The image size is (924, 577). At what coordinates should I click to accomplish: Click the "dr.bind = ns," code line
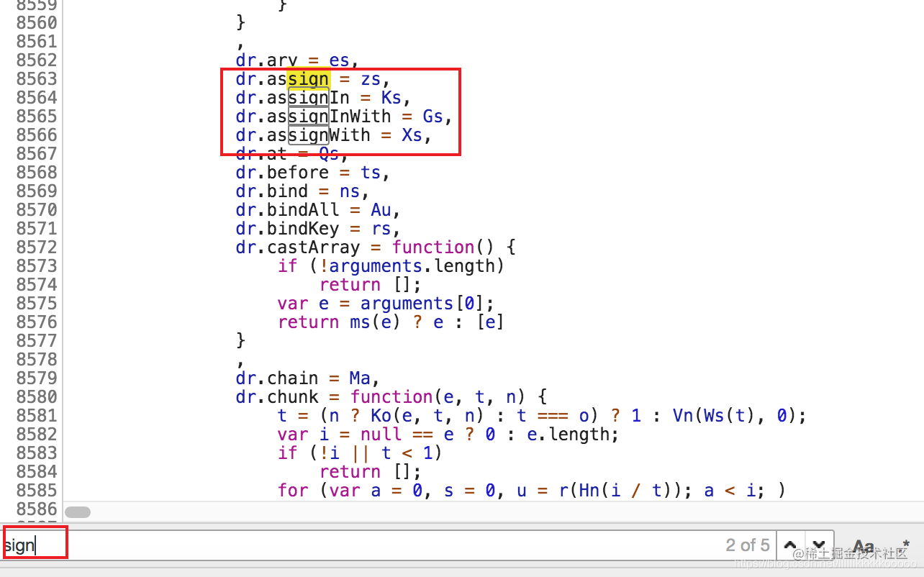pos(302,191)
